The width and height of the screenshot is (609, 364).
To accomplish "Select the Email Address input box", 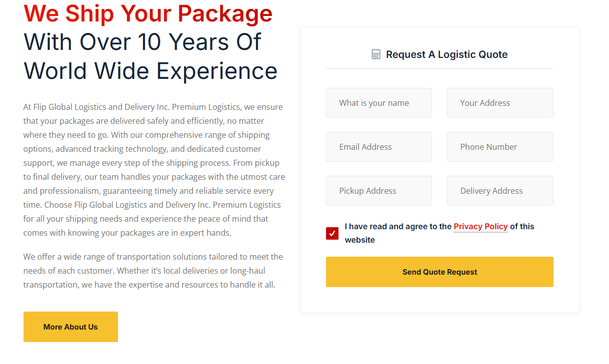I will point(378,147).
